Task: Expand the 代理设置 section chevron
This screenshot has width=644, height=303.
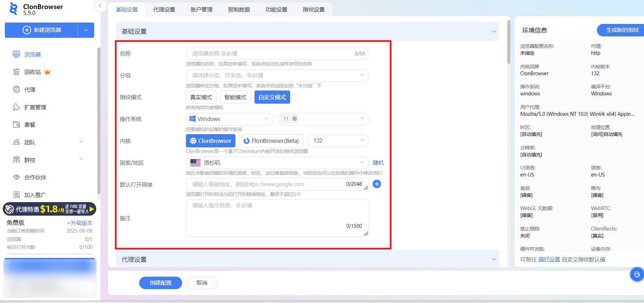Action: click(494, 259)
